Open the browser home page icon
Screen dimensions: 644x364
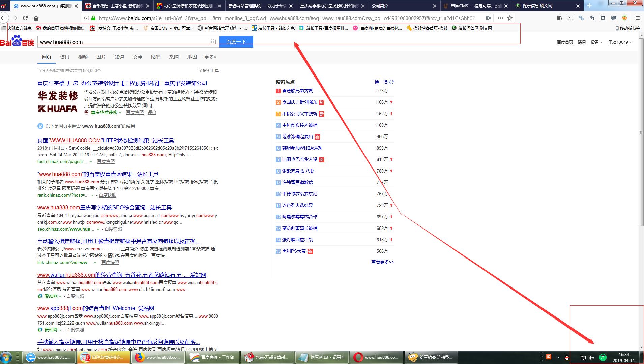[x=36, y=18]
